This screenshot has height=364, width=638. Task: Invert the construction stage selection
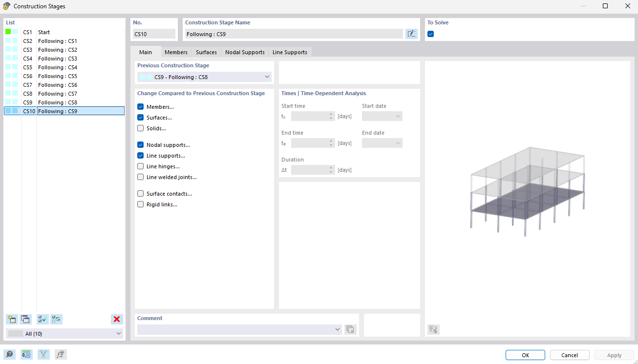(x=56, y=319)
